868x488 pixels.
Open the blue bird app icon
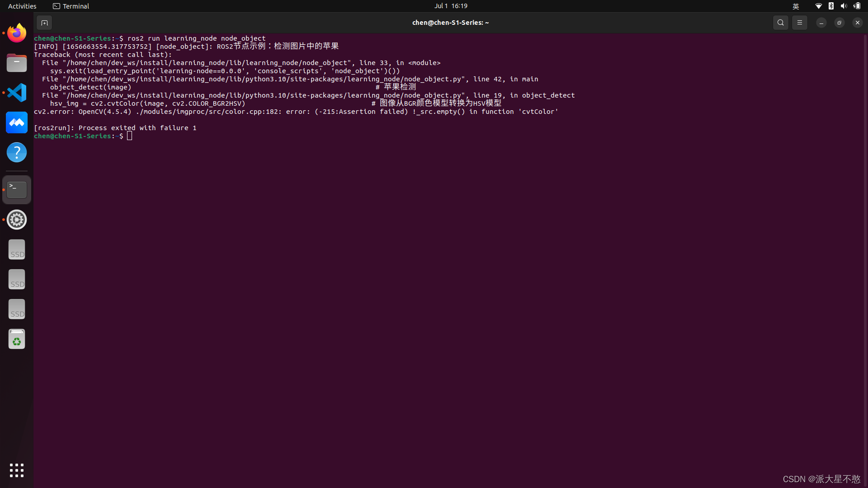click(17, 122)
